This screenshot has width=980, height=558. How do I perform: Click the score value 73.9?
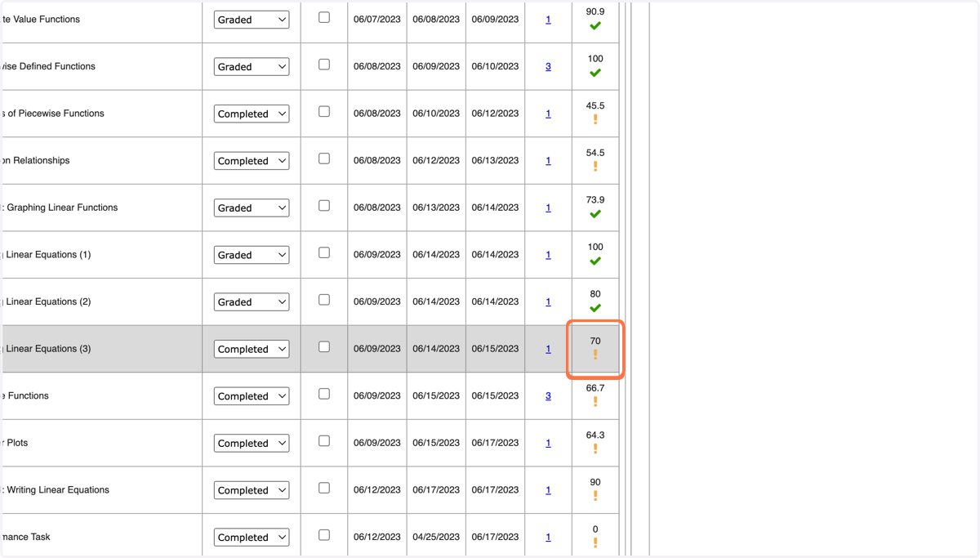(x=595, y=200)
